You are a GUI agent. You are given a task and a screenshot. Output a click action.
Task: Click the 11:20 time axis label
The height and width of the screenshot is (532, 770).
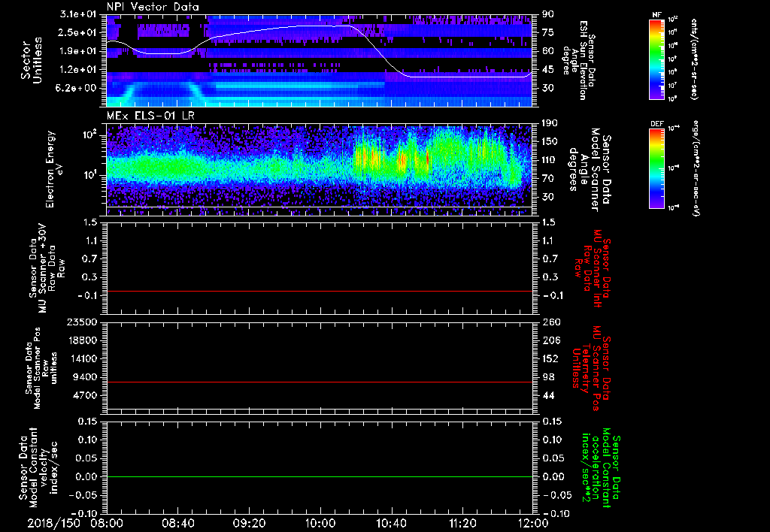tap(462, 522)
